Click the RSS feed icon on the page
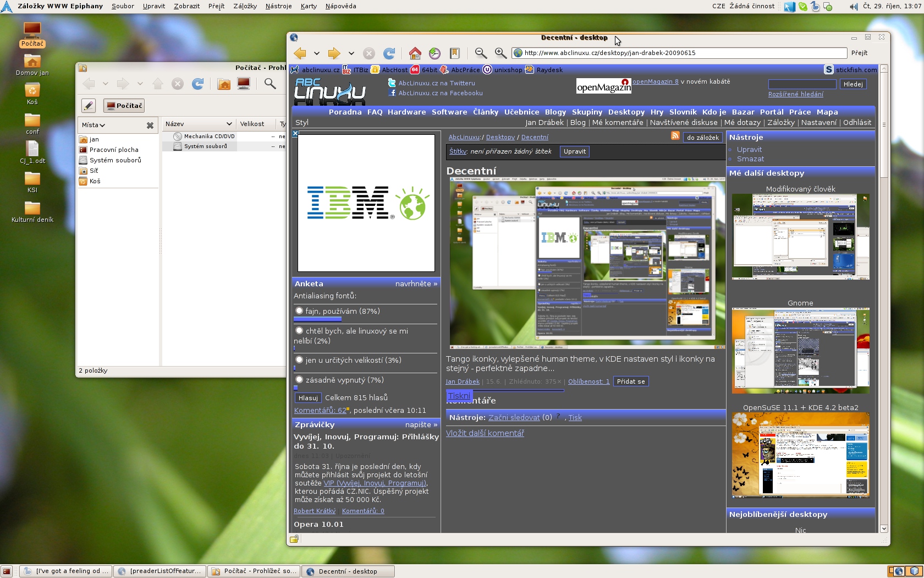This screenshot has height=578, width=924. [675, 136]
